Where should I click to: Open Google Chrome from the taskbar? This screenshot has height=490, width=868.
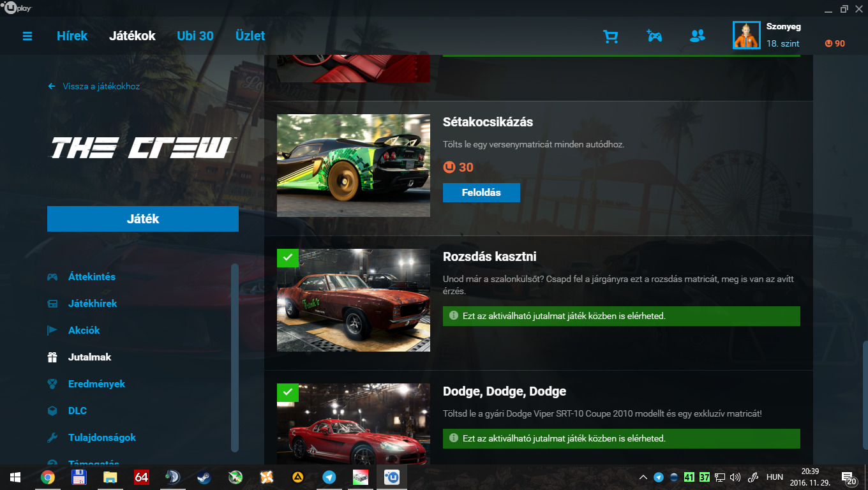coord(47,477)
